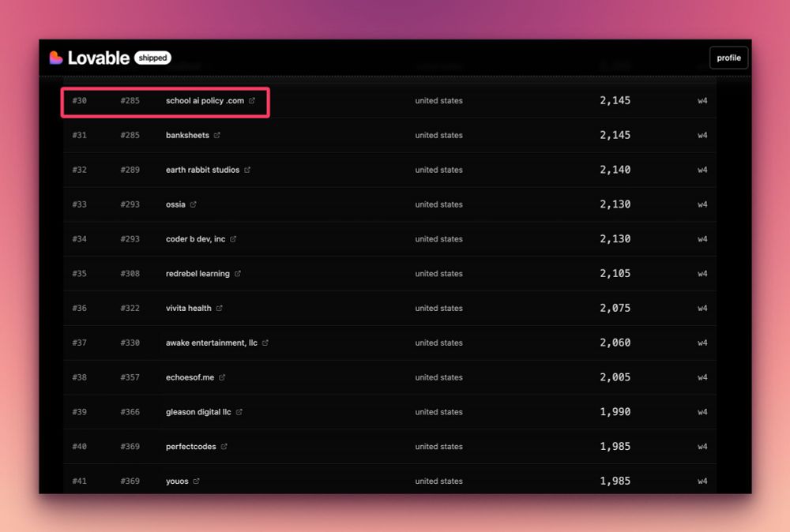Click w4 in echoesof.me row
This screenshot has height=532, width=790.
click(x=702, y=377)
